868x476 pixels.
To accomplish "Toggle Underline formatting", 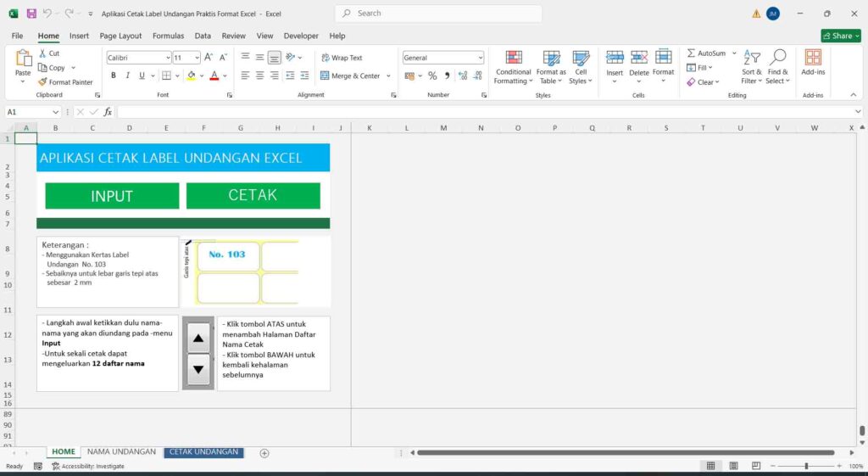I will coord(142,76).
